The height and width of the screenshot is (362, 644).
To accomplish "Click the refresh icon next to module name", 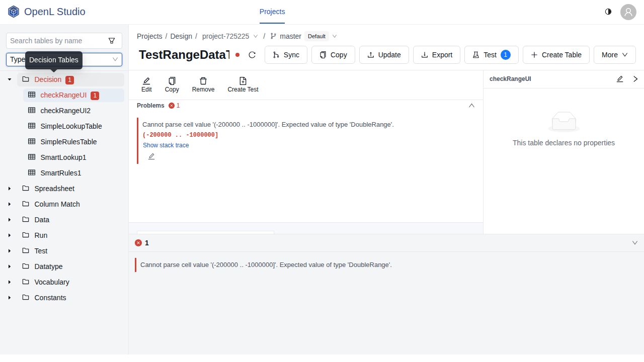I will pyautogui.click(x=253, y=55).
